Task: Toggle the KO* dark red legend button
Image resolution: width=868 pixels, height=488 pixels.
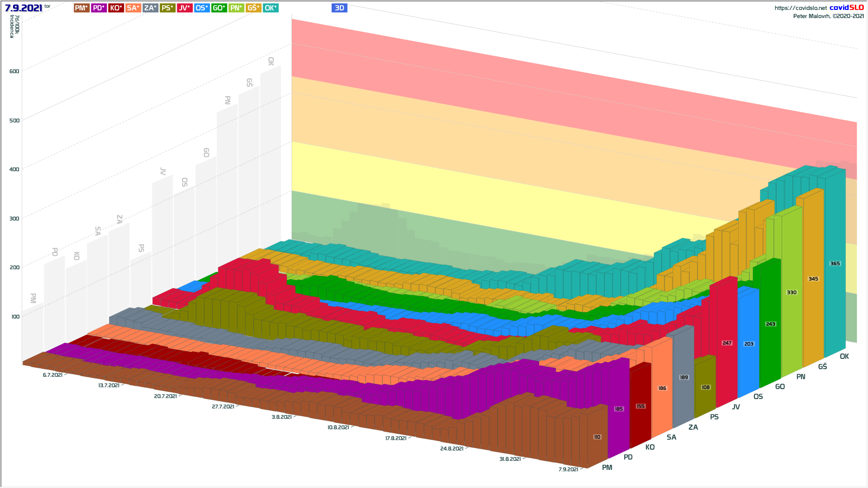Action: coord(116,8)
